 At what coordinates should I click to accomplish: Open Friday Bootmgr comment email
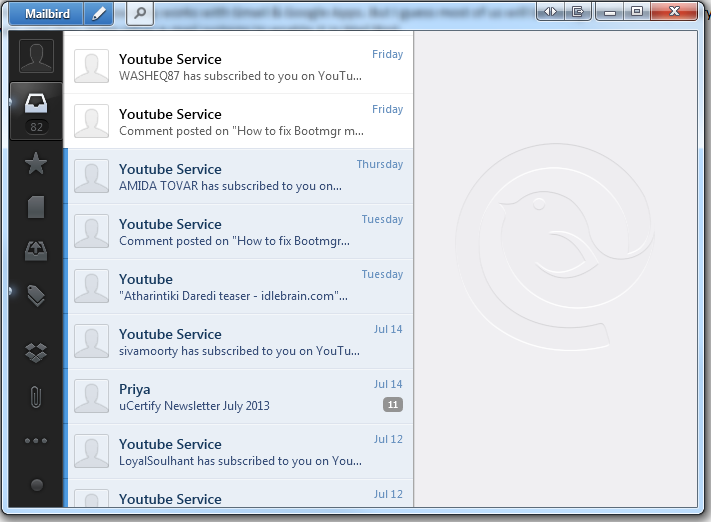point(239,122)
